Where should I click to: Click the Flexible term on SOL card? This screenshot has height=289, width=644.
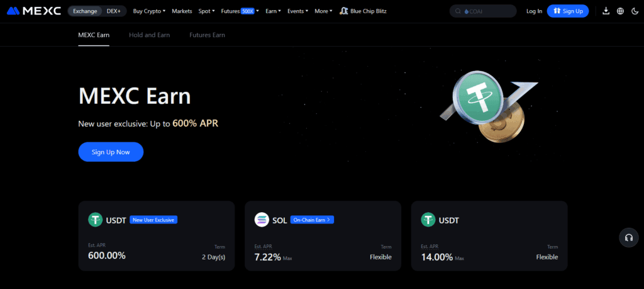380,257
